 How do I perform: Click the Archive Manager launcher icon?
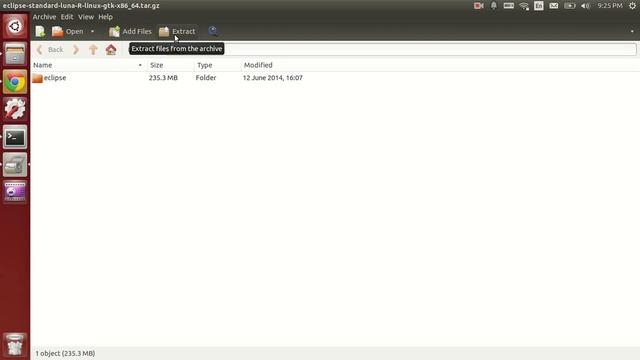pyautogui.click(x=15, y=164)
